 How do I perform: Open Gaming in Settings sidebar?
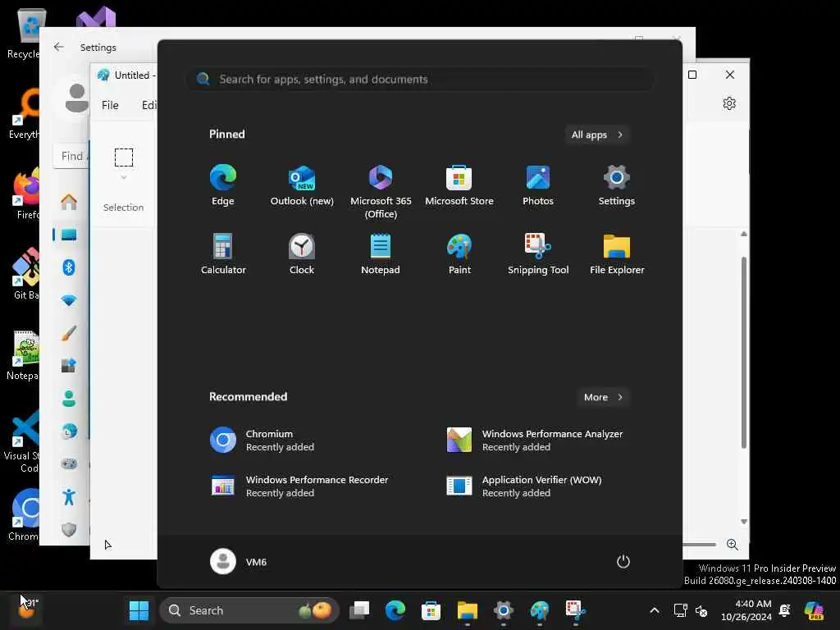pyautogui.click(x=69, y=464)
